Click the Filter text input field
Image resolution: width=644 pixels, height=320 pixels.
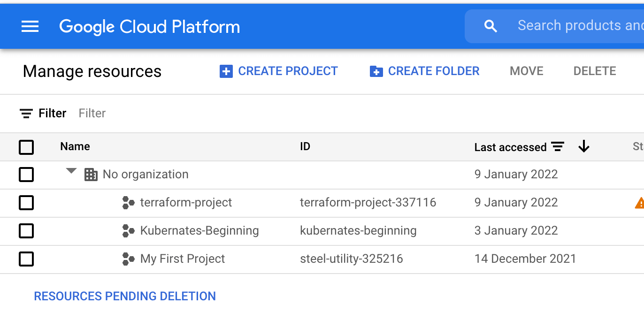pyautogui.click(x=329, y=114)
